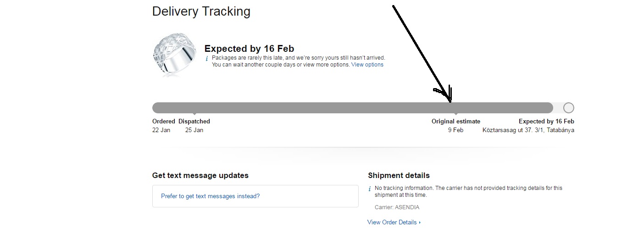The image size is (644, 245).
Task: Click the arrow next to View Order Details
Action: [420, 223]
